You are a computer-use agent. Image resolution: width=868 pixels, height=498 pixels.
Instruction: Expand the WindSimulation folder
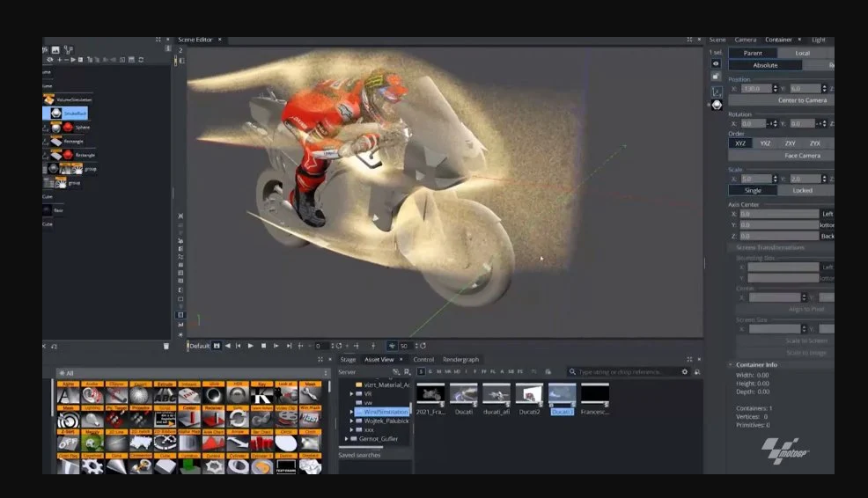pyautogui.click(x=351, y=412)
